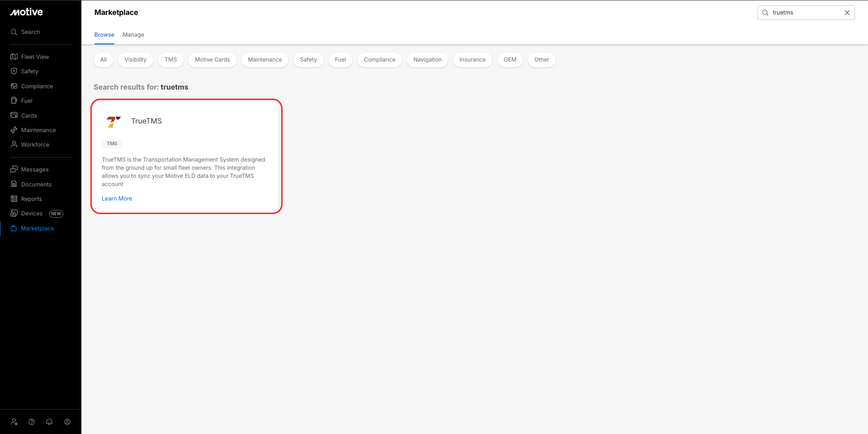
Task: Open the notifications bell icon
Action: (x=49, y=422)
